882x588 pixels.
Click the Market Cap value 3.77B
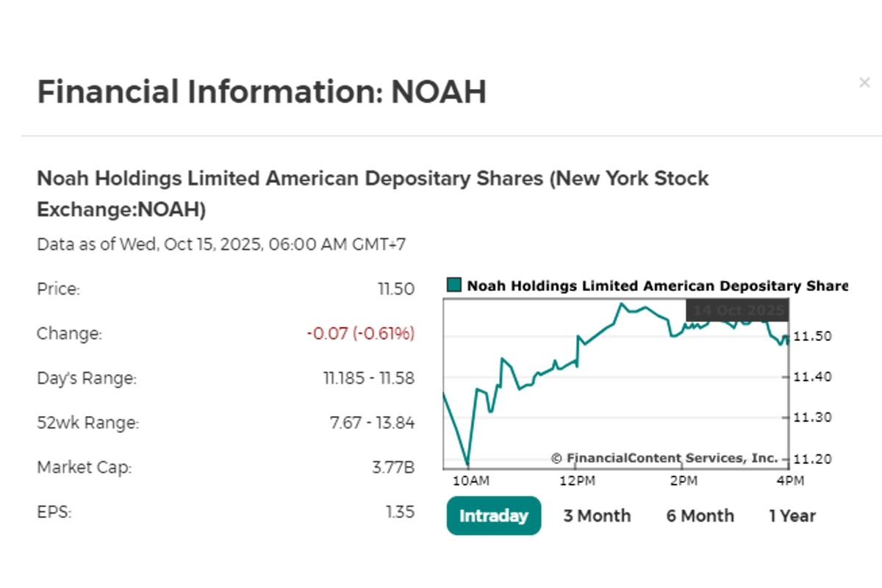click(x=393, y=467)
